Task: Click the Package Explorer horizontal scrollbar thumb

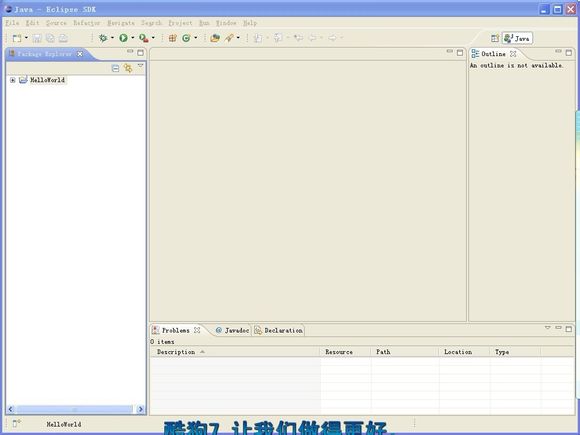Action: pos(74,409)
